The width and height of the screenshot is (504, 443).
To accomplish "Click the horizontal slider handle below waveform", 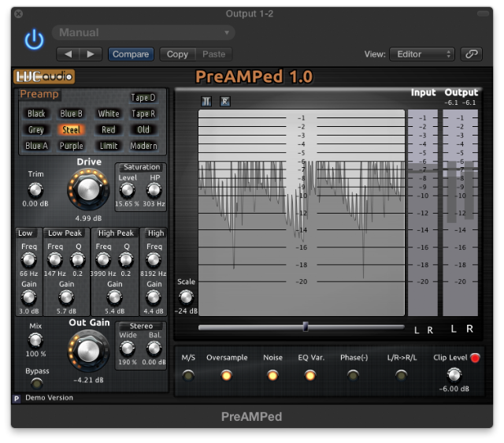I will coord(306,326).
